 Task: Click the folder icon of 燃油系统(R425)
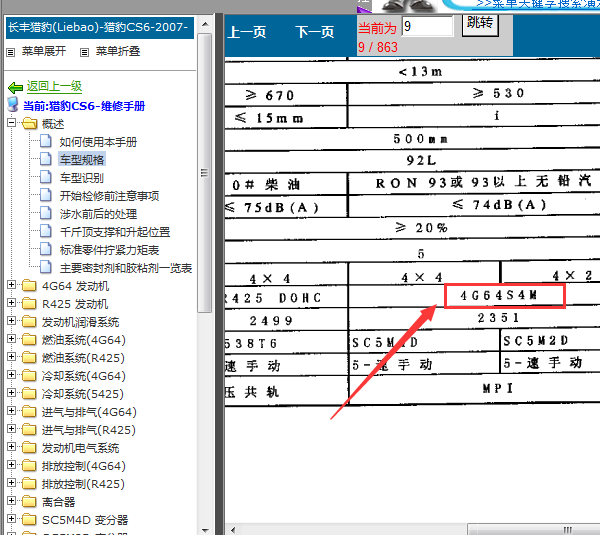coord(29,357)
